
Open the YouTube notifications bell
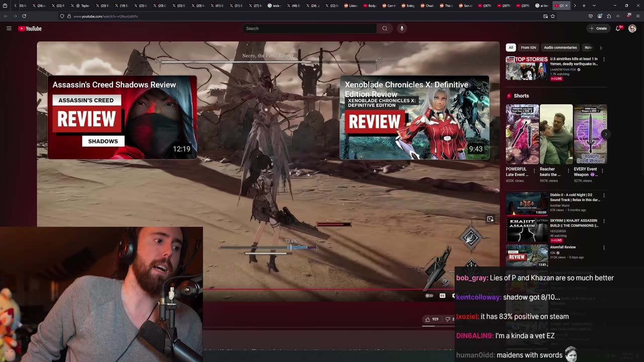point(618,29)
